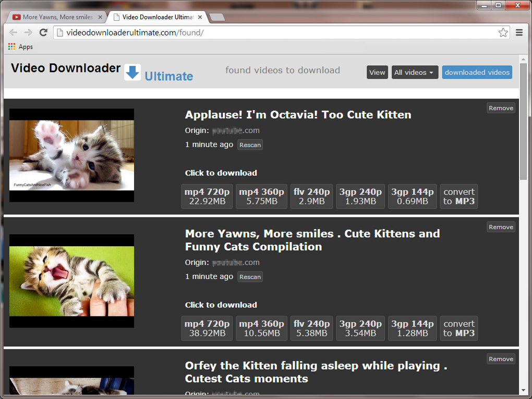Click the browser back arrow
532x399 pixels.
(13, 32)
